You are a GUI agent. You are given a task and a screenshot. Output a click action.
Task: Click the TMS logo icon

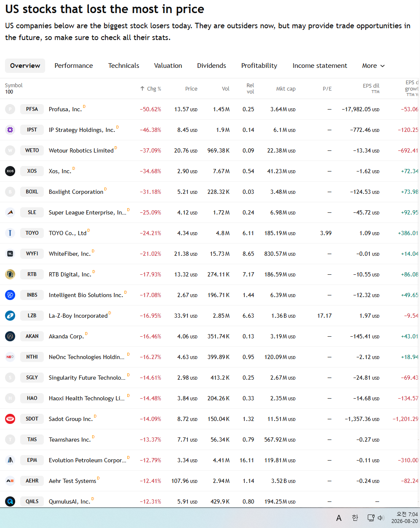pyautogui.click(x=10, y=440)
